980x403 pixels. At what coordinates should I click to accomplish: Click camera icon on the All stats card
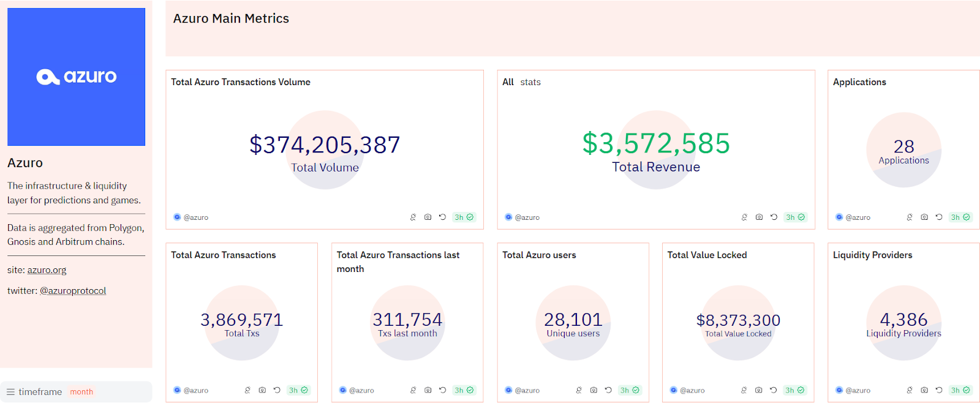pyautogui.click(x=759, y=217)
